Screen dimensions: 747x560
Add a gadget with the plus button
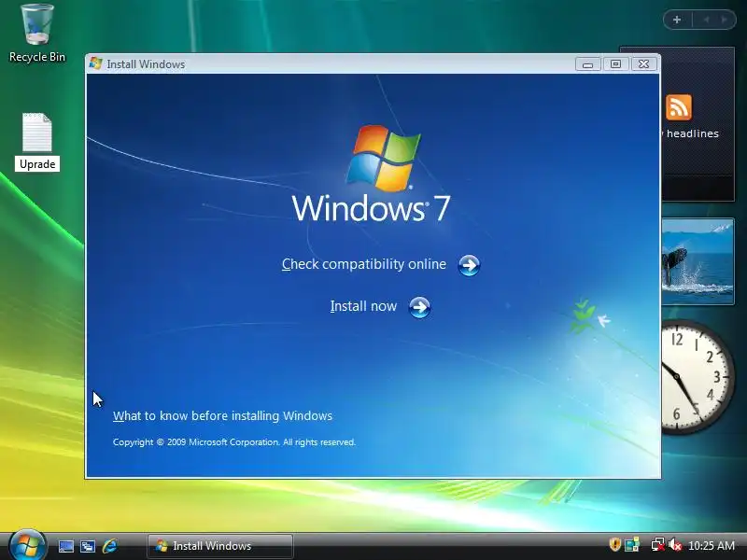point(676,20)
